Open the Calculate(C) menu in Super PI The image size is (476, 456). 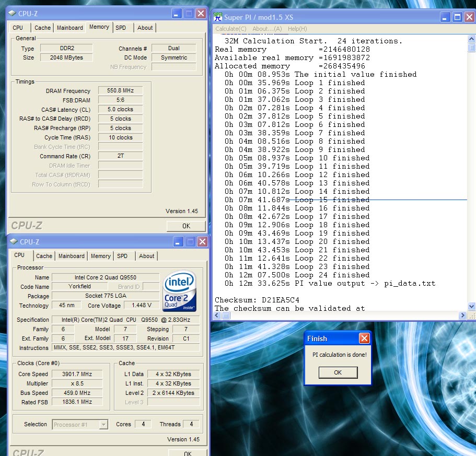pos(231,29)
